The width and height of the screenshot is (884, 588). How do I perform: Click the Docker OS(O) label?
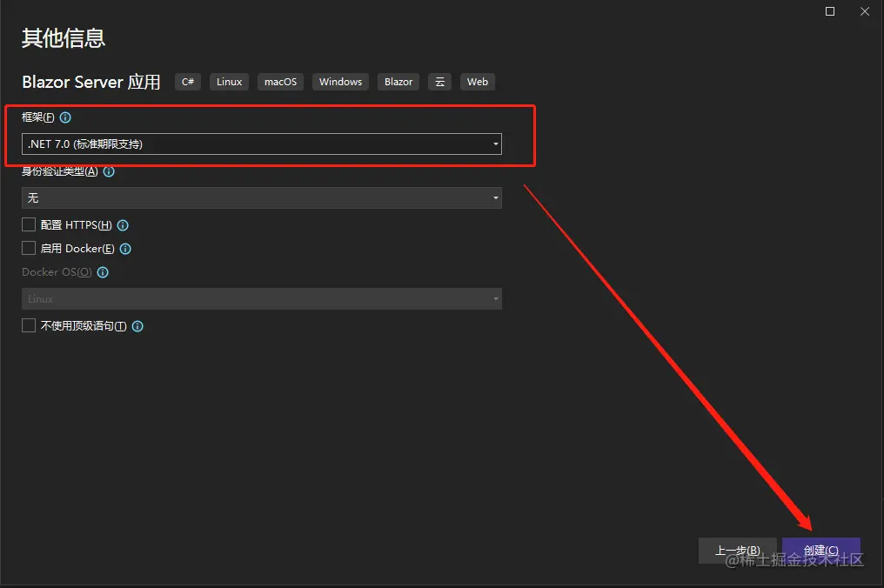click(57, 272)
